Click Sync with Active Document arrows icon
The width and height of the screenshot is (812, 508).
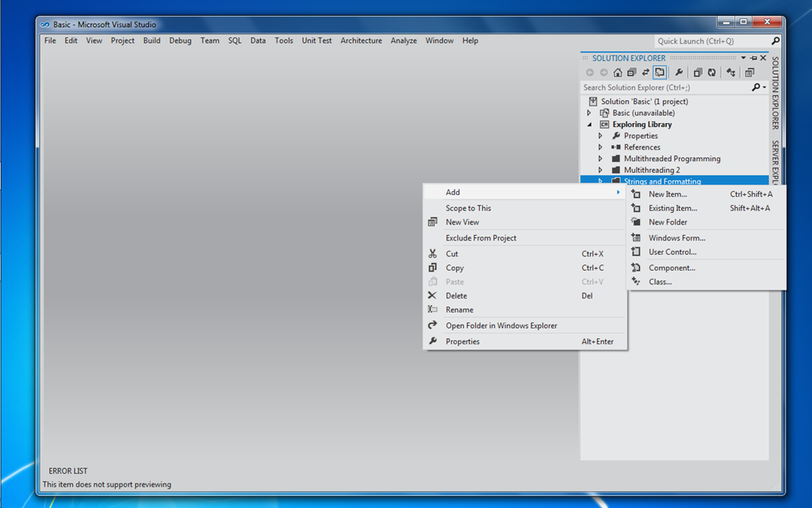645,72
